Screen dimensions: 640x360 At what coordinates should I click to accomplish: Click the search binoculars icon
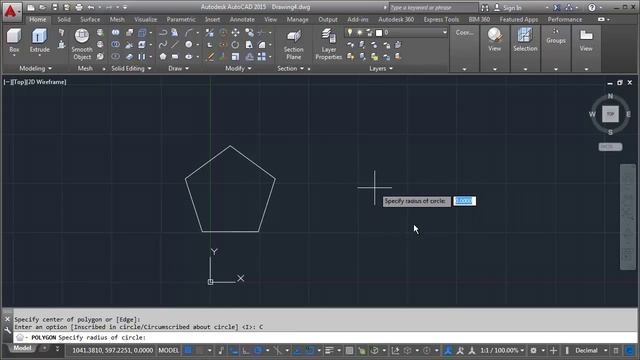484,7
